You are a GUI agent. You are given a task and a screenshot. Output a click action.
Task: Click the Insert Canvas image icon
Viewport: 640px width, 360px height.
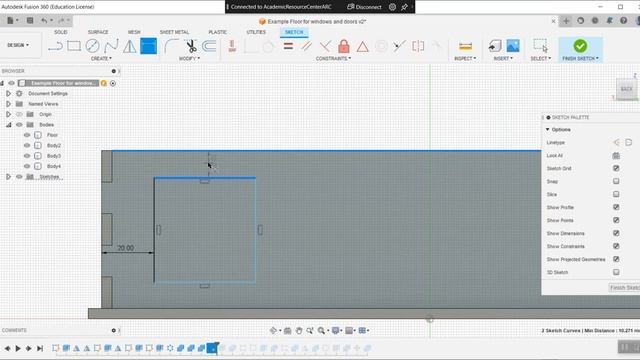tap(513, 46)
